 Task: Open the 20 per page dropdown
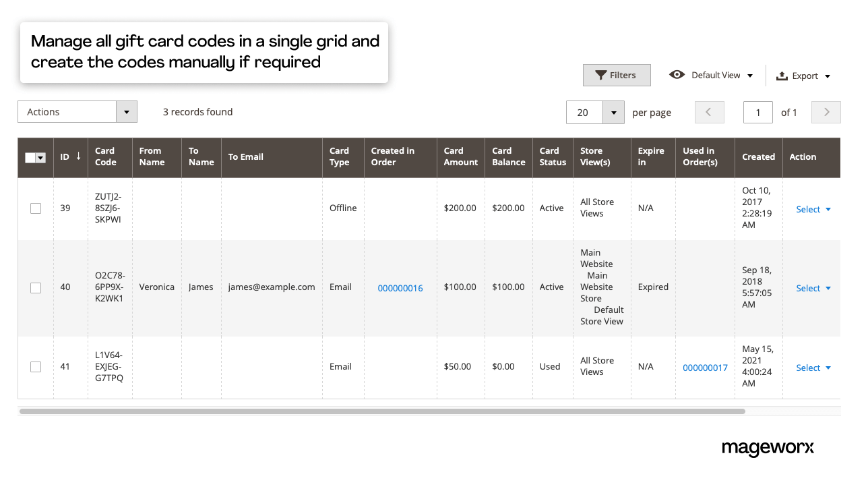[613, 113]
